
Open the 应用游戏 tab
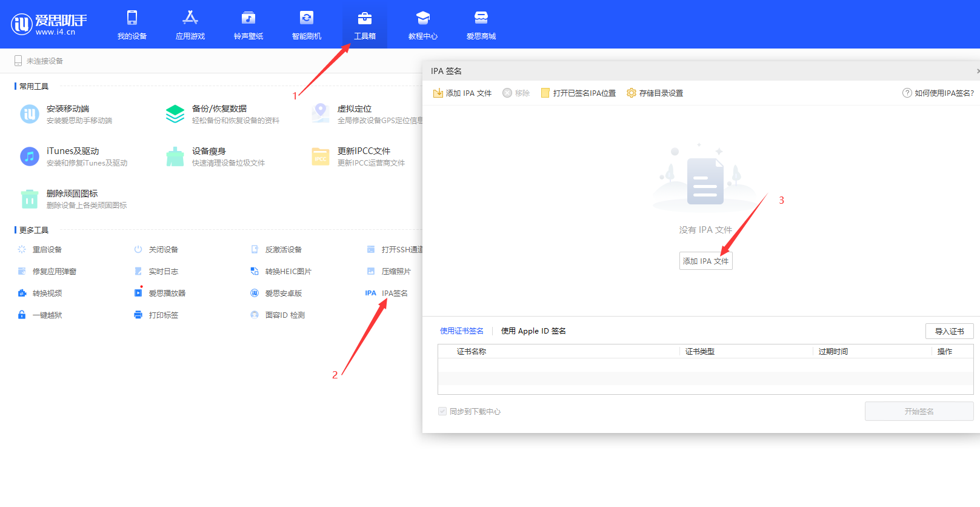click(x=190, y=25)
